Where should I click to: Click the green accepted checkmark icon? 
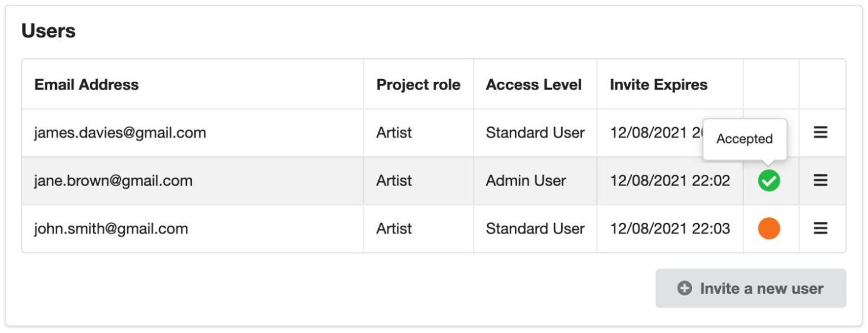point(769,181)
